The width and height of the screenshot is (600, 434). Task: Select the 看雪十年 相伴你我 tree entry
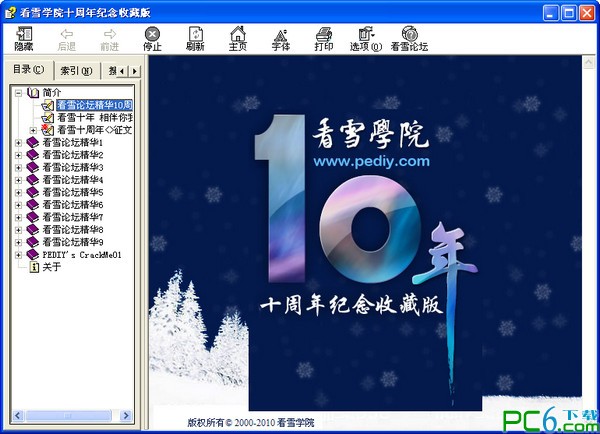pyautogui.click(x=95, y=117)
